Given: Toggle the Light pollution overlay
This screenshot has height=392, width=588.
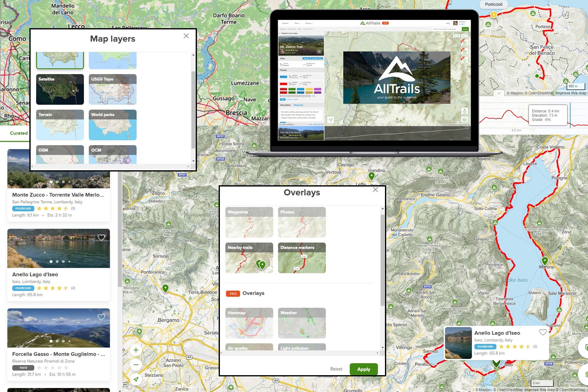Looking at the screenshot, I should click(x=302, y=347).
